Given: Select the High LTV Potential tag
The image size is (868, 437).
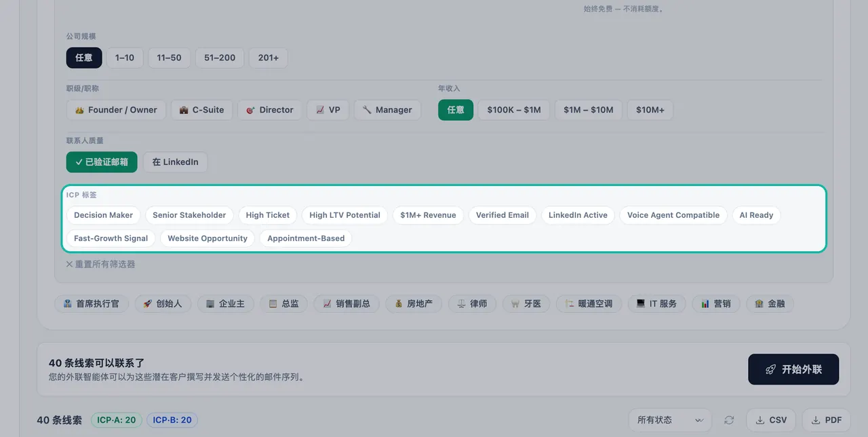Looking at the screenshot, I should (x=345, y=215).
